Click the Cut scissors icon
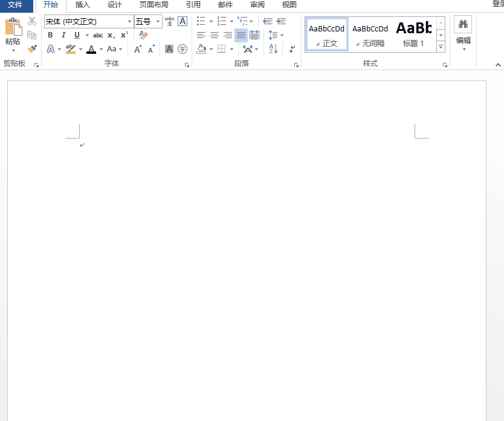This screenshot has width=504, height=421. (32, 21)
